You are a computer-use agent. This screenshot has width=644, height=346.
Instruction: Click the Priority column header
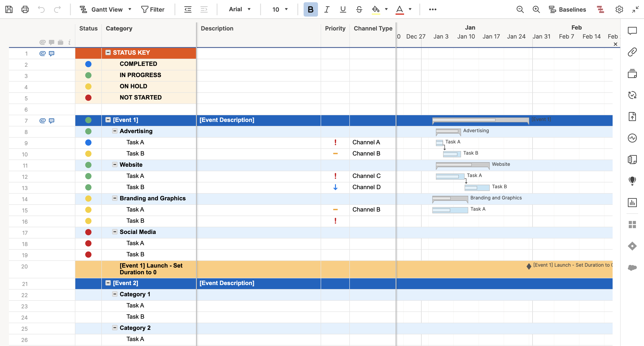(x=335, y=28)
